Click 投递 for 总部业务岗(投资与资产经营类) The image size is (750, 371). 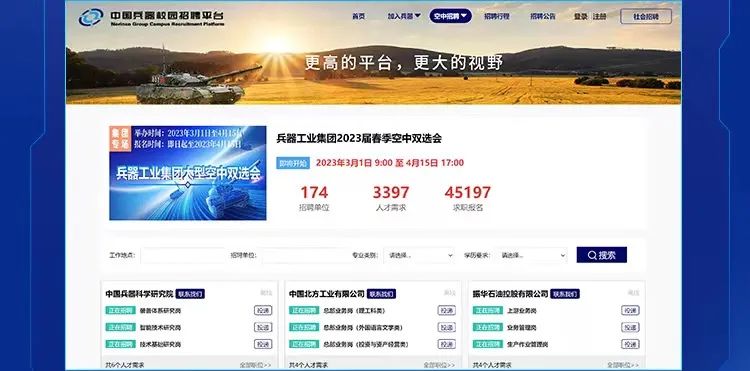coord(446,344)
